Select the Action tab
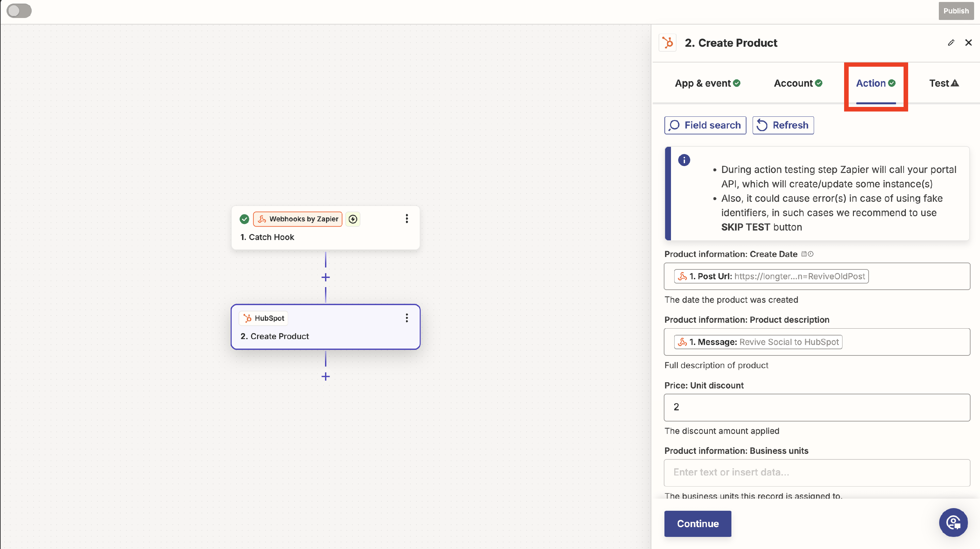Image resolution: width=980 pixels, height=549 pixels. click(x=875, y=83)
